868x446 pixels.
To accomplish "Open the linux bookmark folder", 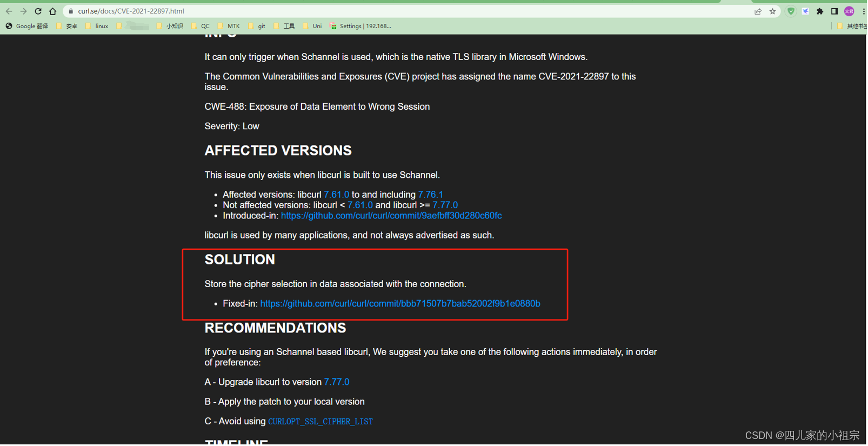I will [97, 26].
